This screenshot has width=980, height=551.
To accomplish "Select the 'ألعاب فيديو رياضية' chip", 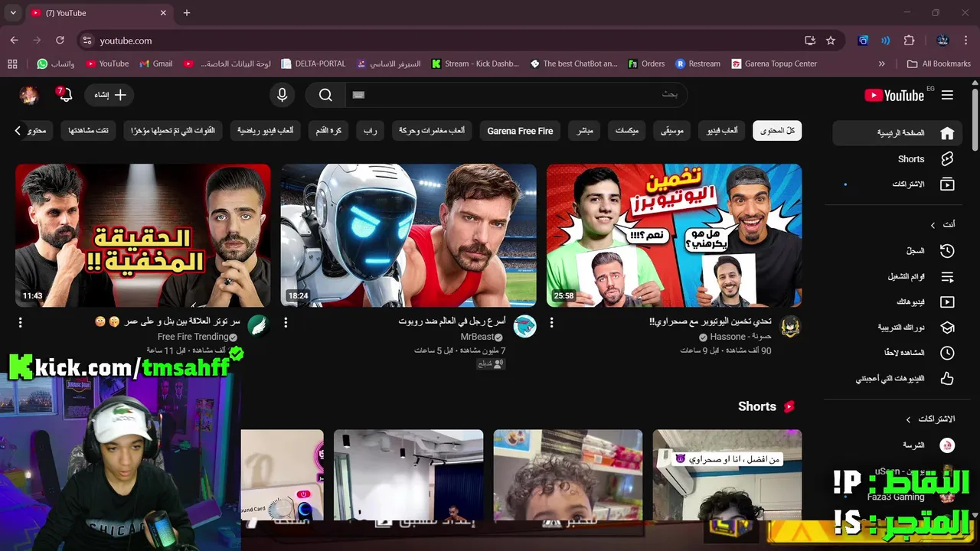I will 265,131.
